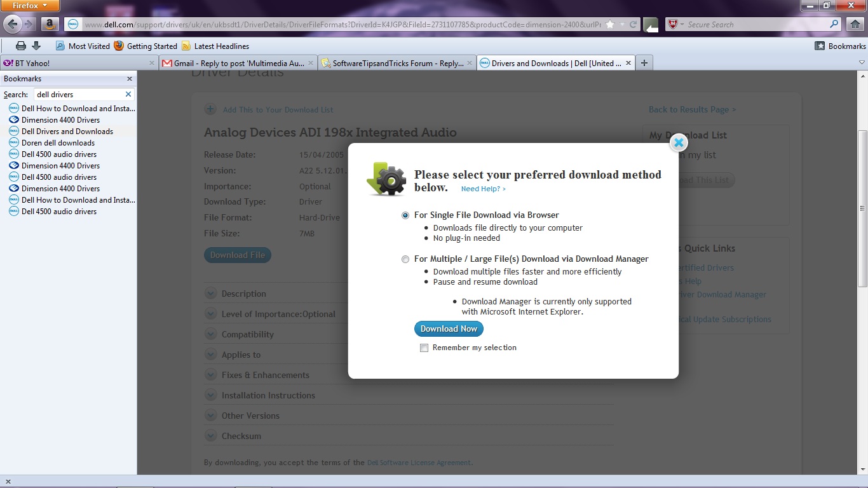Open downloads with the down arrow icon
The height and width of the screenshot is (488, 868).
(x=36, y=46)
